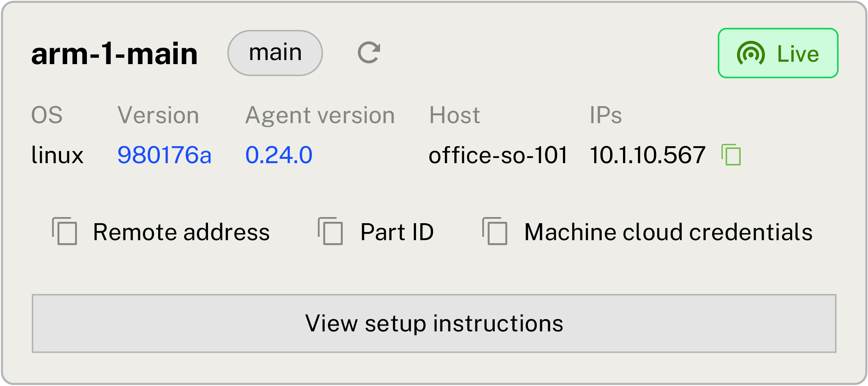
Task: Click the host name office-so-101
Action: [x=498, y=155]
